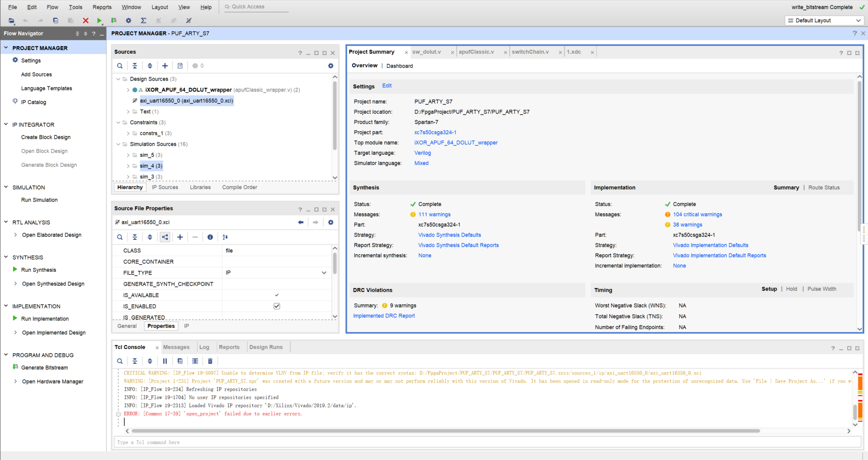868x460 pixels.
Task: Switch to the sw_dolut.v tab
Action: (426, 52)
